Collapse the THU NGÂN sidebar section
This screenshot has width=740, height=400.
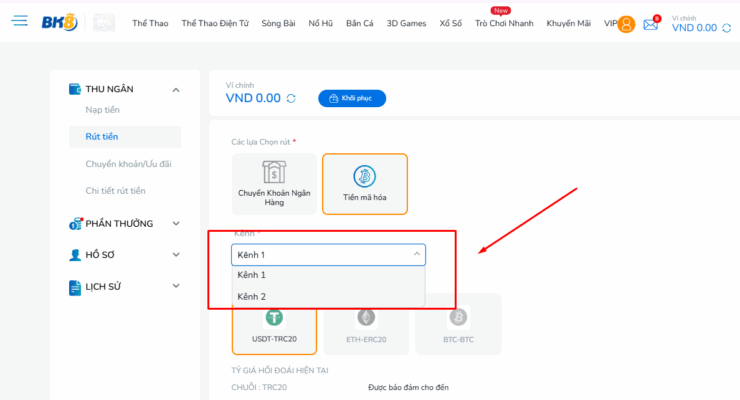[x=176, y=89]
